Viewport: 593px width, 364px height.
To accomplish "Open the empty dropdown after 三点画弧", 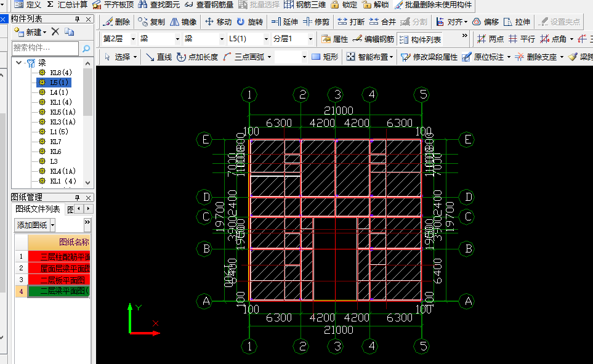I will point(304,57).
